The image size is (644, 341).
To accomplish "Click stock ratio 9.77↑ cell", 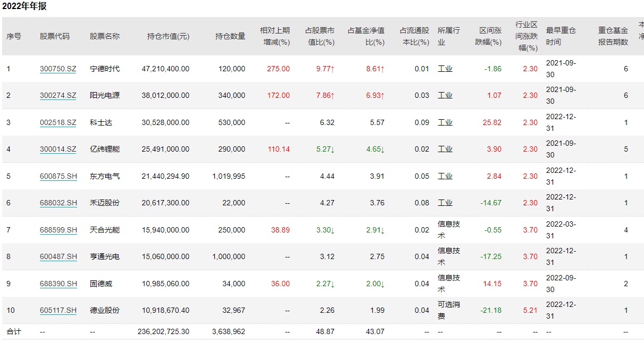I will coord(325,69).
